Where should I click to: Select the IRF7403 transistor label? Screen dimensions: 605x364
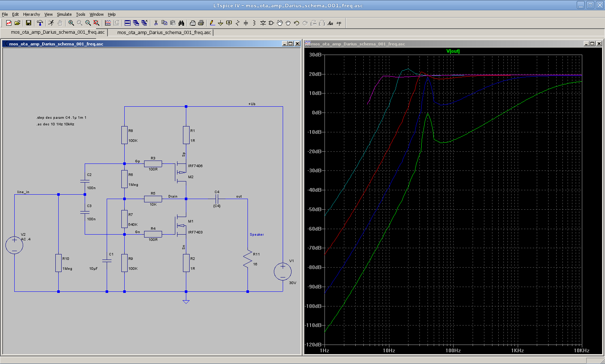coord(195,232)
